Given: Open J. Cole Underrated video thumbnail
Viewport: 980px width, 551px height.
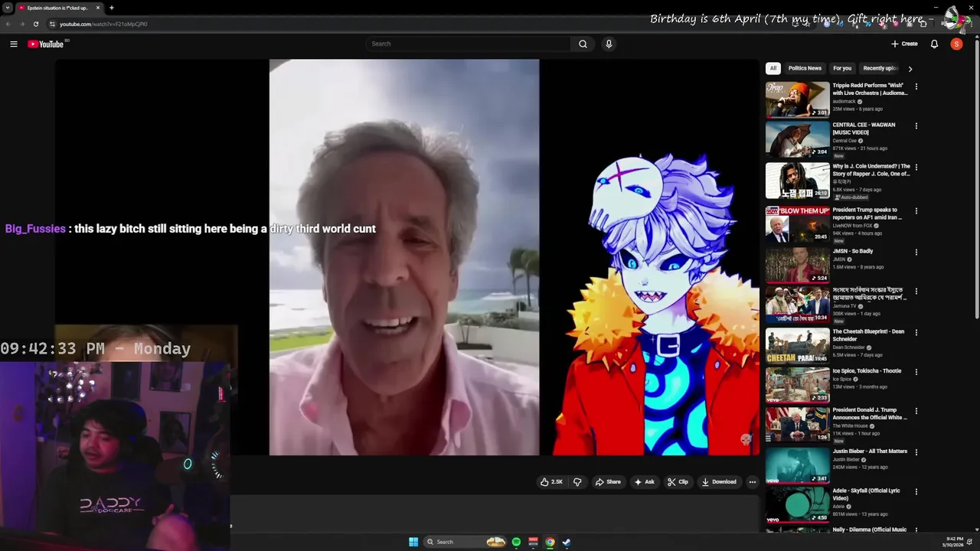Looking at the screenshot, I should point(798,181).
